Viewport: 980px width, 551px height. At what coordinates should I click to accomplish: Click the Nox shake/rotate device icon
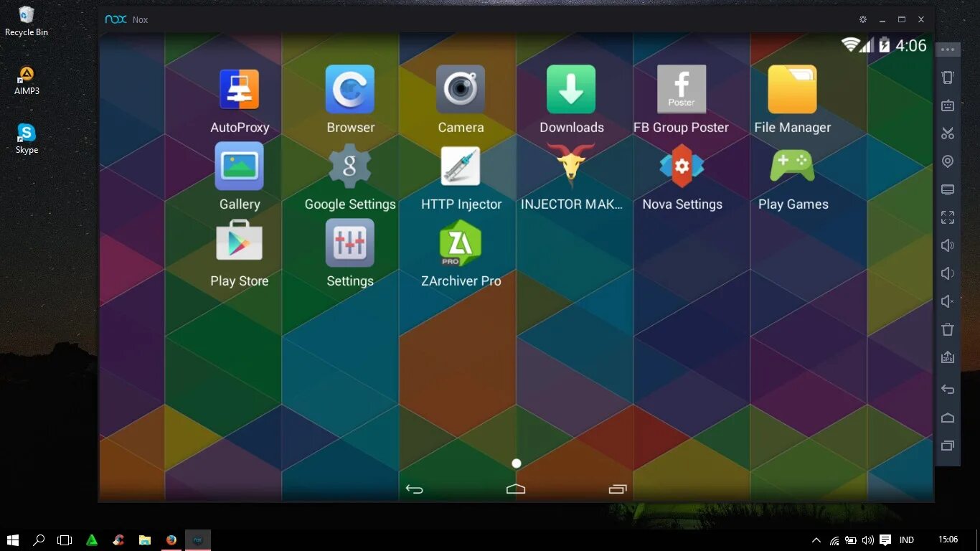tap(948, 77)
